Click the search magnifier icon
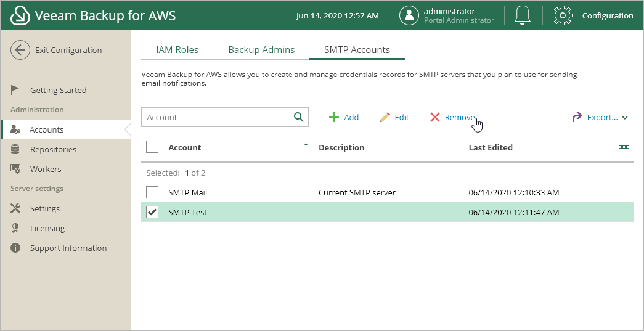Viewport: 644px width, 331px height. pyautogui.click(x=299, y=117)
